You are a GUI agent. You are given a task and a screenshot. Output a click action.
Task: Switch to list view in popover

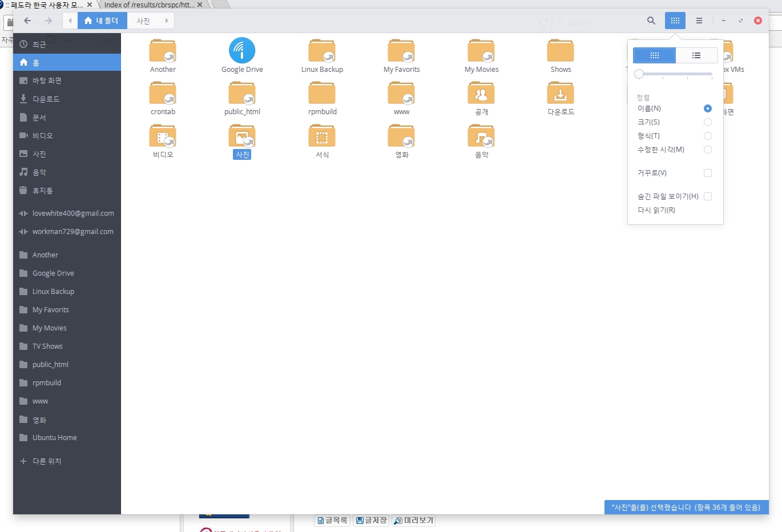[696, 55]
